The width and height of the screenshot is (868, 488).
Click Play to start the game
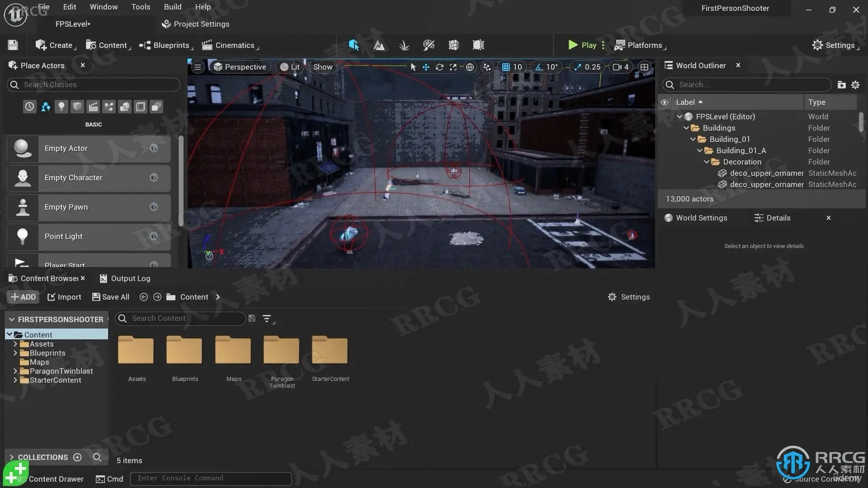pos(582,45)
